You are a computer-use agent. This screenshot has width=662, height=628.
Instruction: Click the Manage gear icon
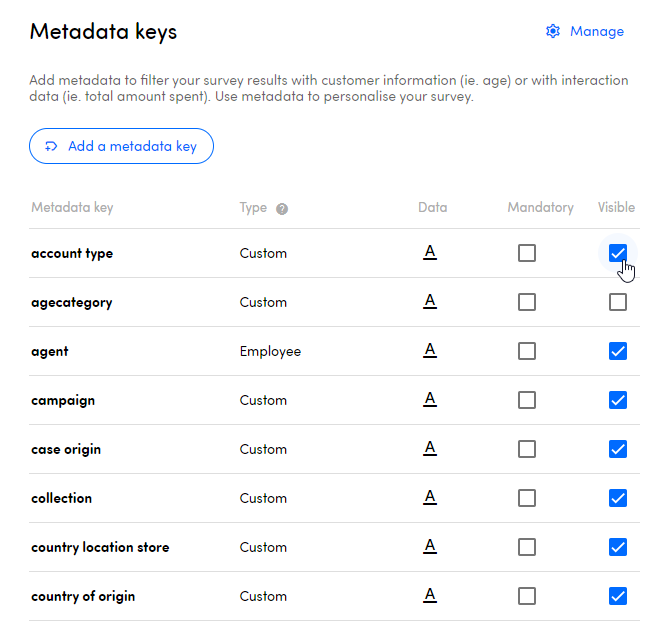tap(553, 31)
